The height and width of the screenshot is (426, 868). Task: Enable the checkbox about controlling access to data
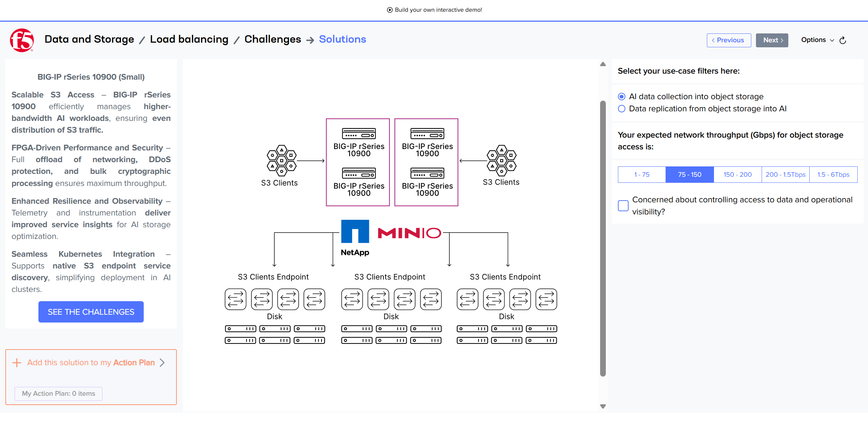pyautogui.click(x=623, y=206)
